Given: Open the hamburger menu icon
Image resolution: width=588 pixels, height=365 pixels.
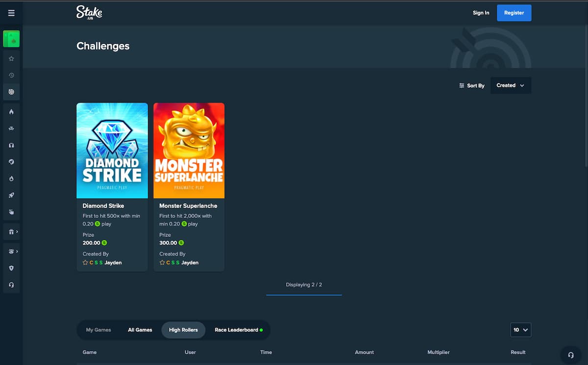Looking at the screenshot, I should pyautogui.click(x=11, y=13).
